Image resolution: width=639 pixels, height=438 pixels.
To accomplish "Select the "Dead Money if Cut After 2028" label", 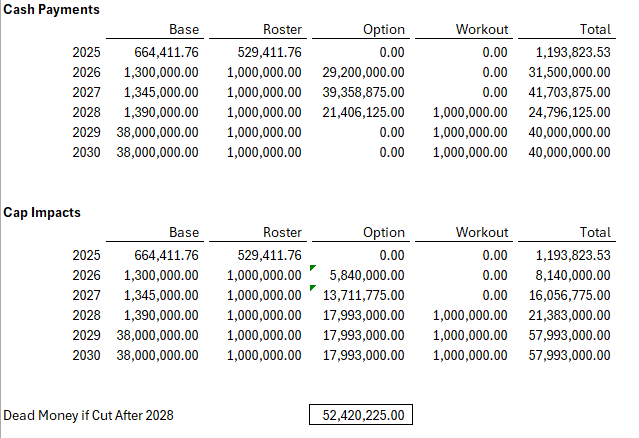I will [79, 415].
